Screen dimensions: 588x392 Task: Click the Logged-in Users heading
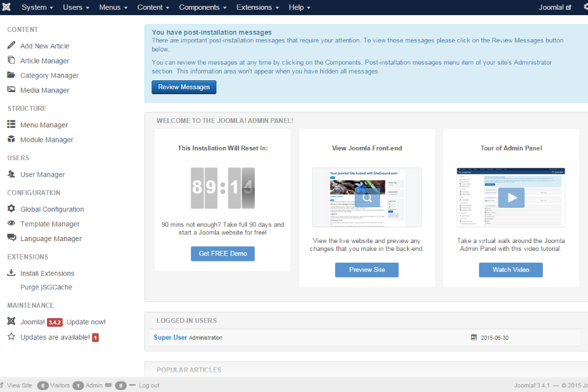[186, 320]
